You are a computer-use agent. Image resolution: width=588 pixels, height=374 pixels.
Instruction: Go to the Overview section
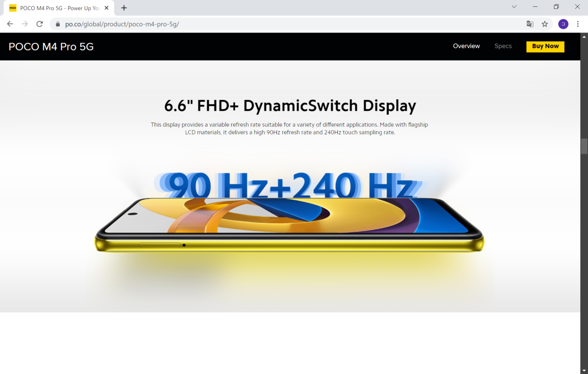pyautogui.click(x=466, y=46)
